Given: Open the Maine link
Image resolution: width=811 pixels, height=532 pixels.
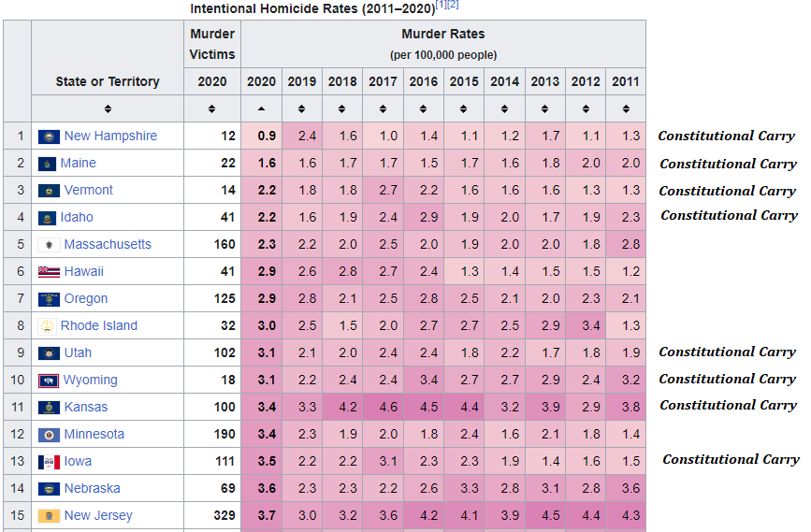Looking at the screenshot, I should 78,163.
